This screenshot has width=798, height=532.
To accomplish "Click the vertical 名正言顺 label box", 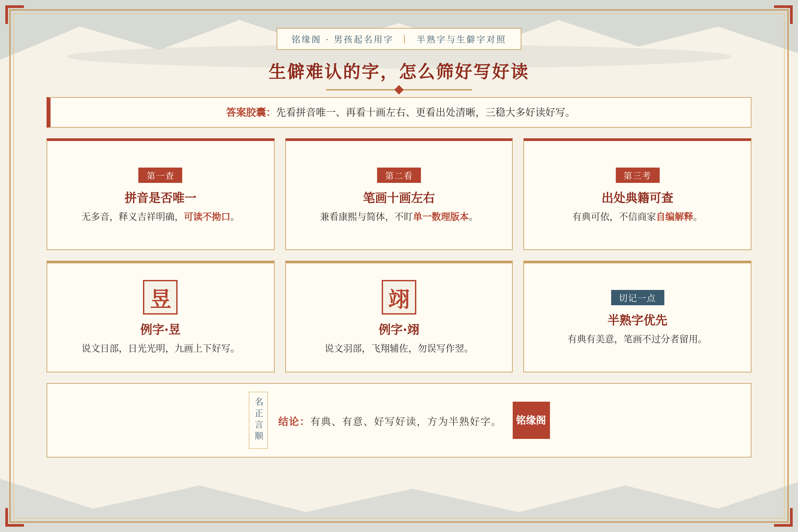I will point(259,420).
